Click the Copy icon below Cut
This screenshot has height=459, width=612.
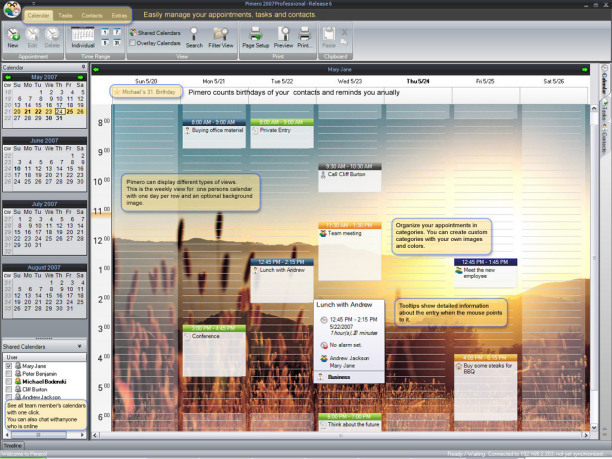click(344, 42)
